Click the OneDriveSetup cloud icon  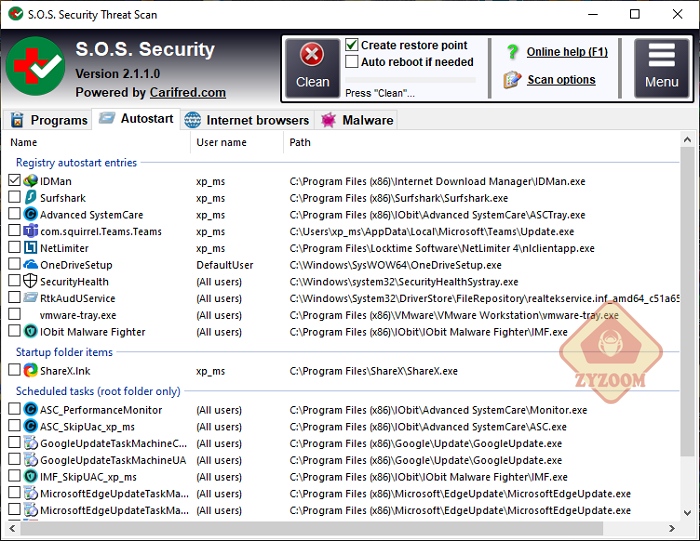[30, 264]
